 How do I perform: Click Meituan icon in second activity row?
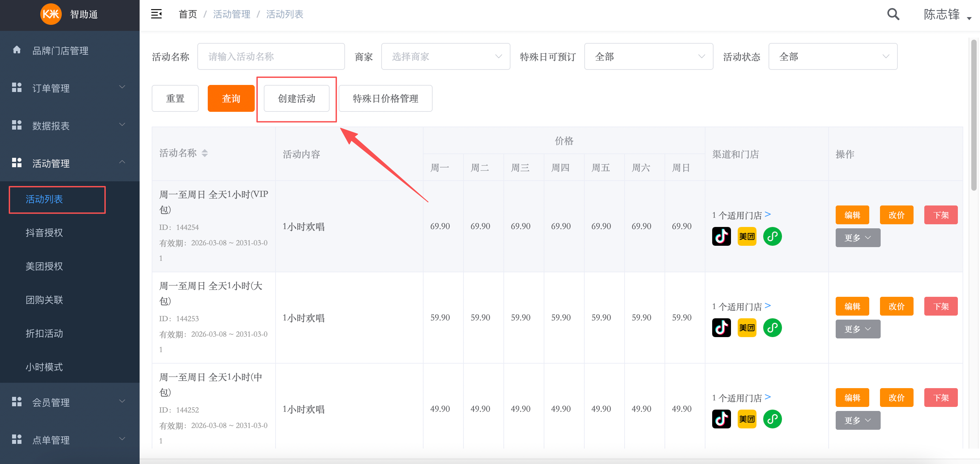746,328
